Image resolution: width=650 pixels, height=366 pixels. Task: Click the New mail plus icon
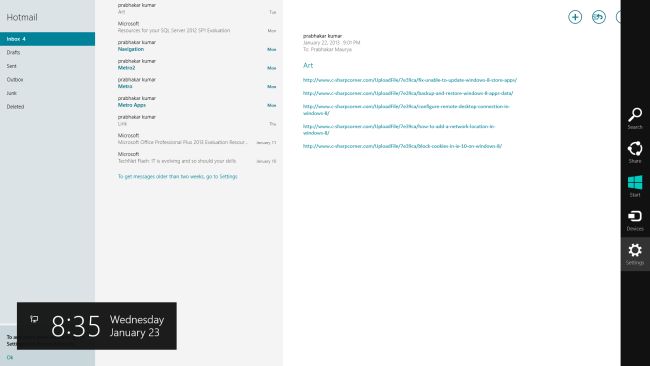coord(575,17)
